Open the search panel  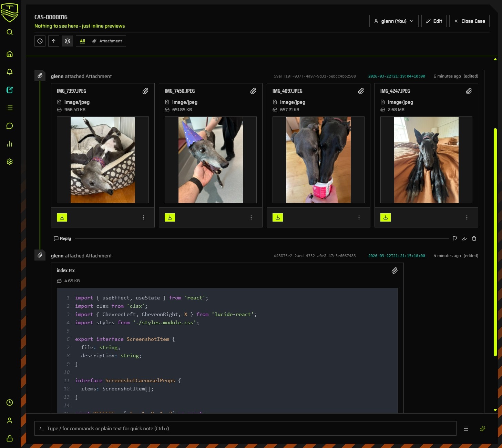click(10, 32)
